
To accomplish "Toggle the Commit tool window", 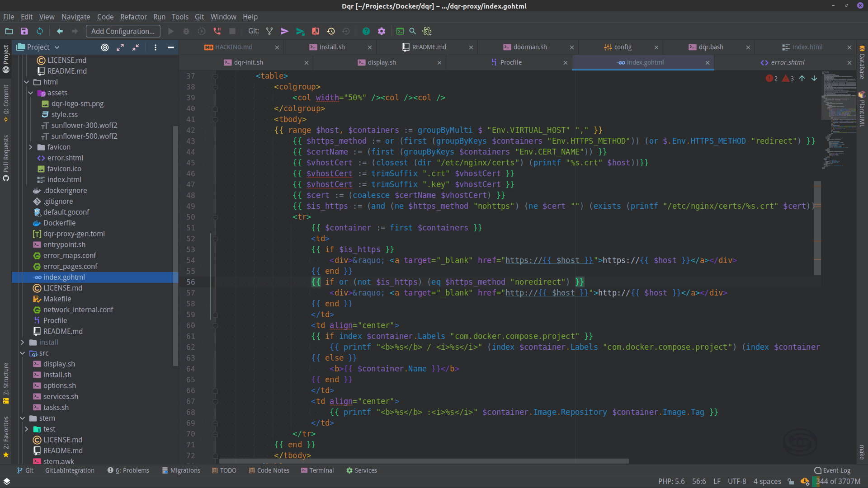I will [x=6, y=103].
